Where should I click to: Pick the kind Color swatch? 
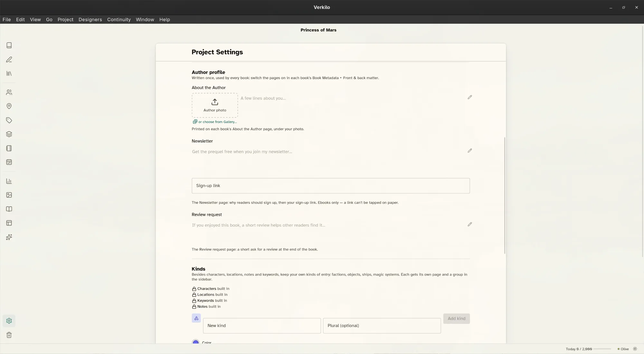tap(195, 342)
